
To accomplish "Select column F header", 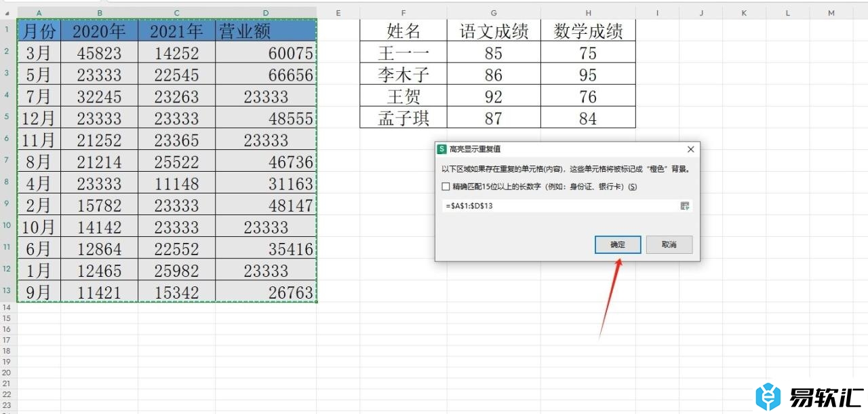I will [x=403, y=14].
